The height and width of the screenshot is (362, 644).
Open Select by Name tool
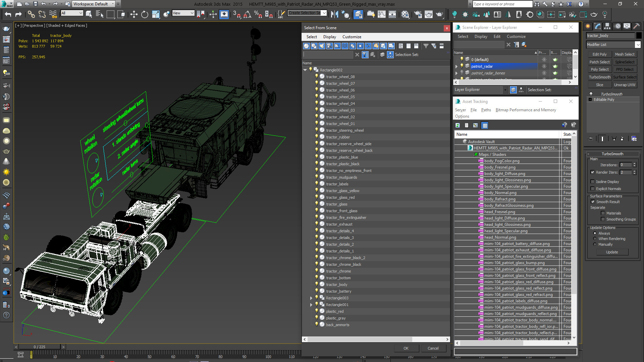pos(100,14)
